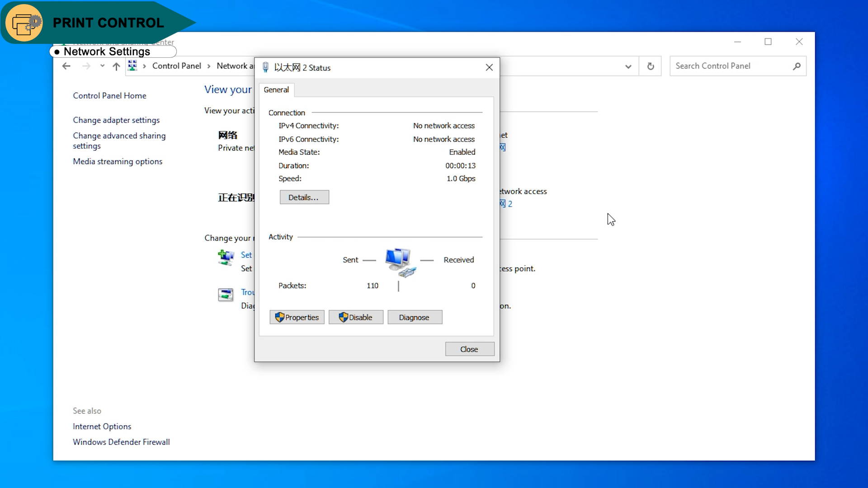868x488 pixels.
Task: Click the received packets count 0
Action: pyautogui.click(x=473, y=286)
